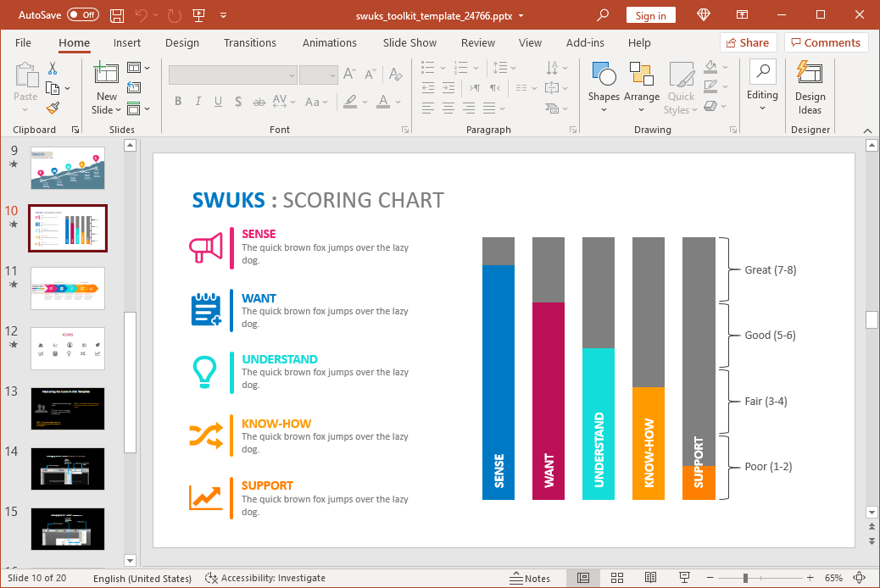
Task: Toggle AutoSave switch
Action: pos(83,15)
